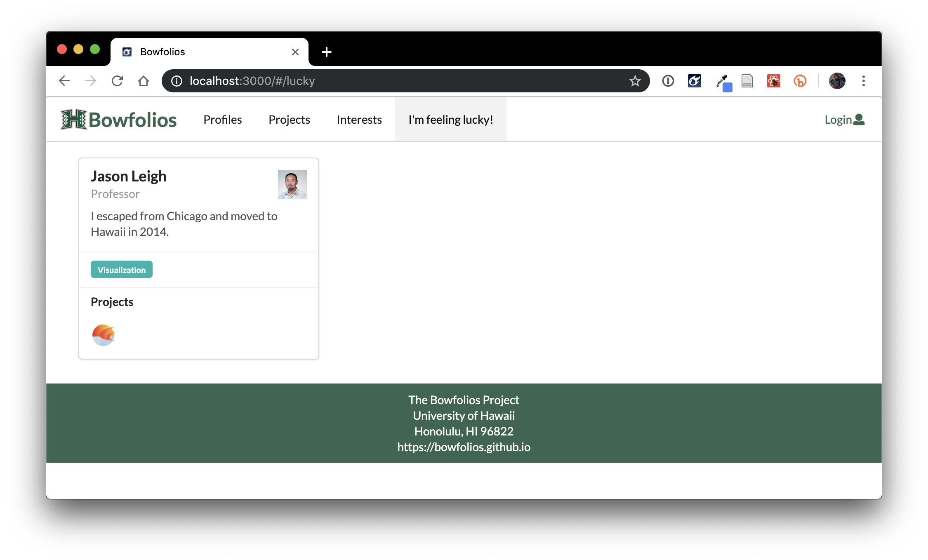Image resolution: width=928 pixels, height=560 pixels.
Task: Open Chrome three-dot menu
Action: (863, 81)
